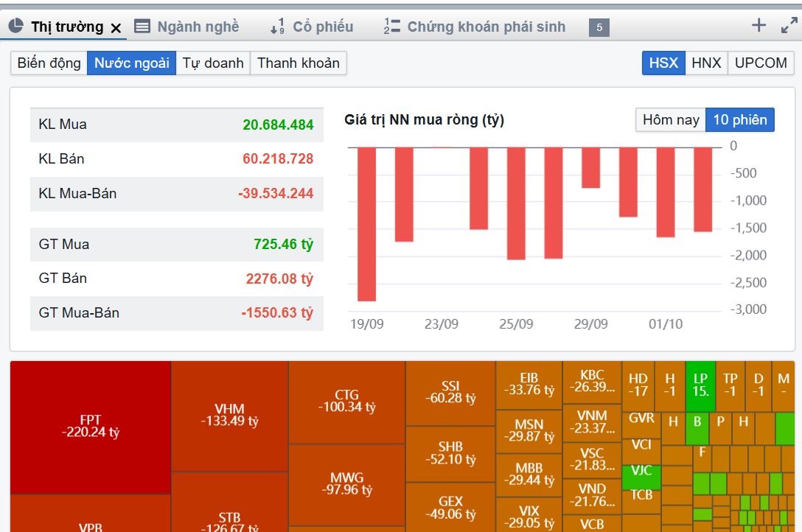The width and height of the screenshot is (802, 532).
Task: Open the tab counter badge showing 5
Action: [x=599, y=28]
